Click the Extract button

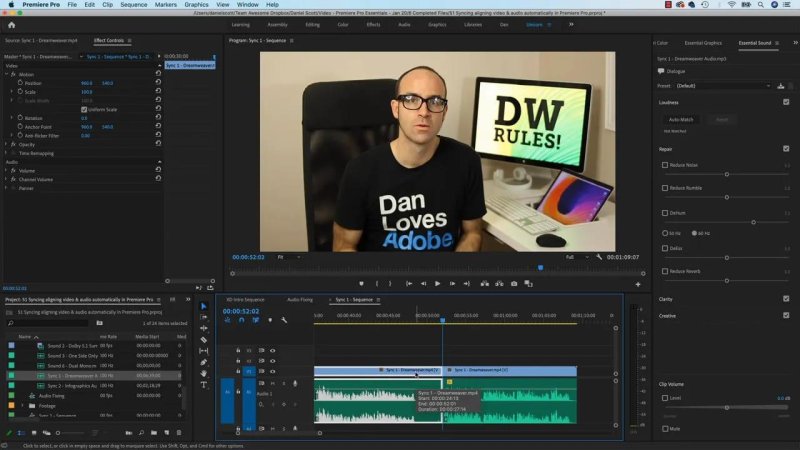tap(499, 284)
